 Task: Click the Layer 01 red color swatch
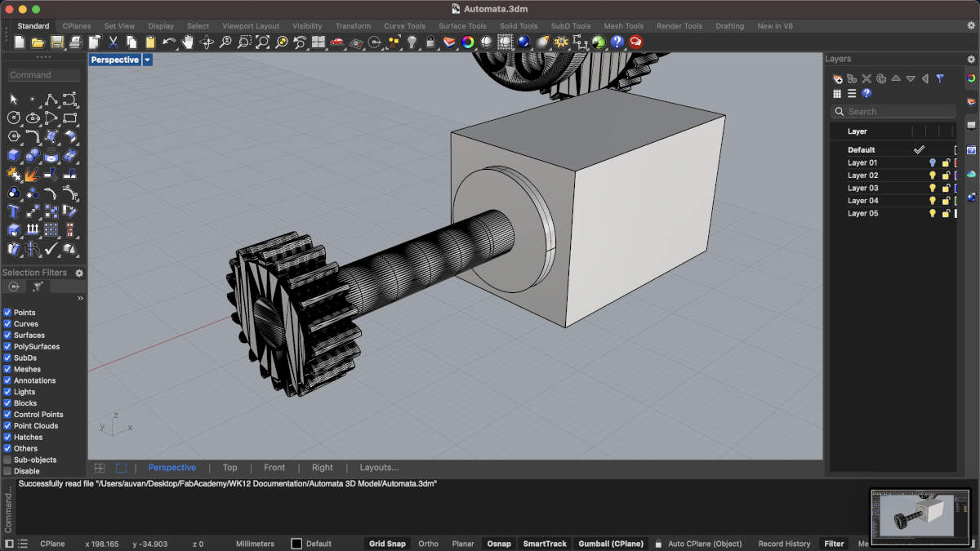[x=955, y=162]
